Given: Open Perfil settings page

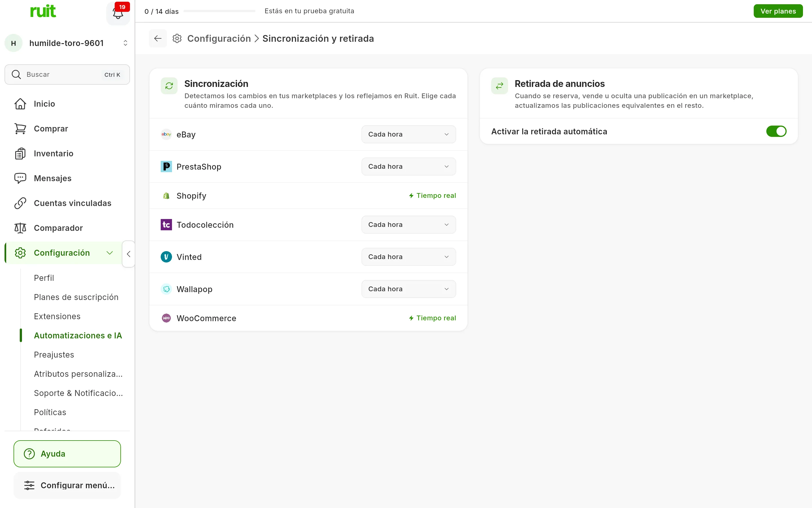Looking at the screenshot, I should (x=44, y=278).
